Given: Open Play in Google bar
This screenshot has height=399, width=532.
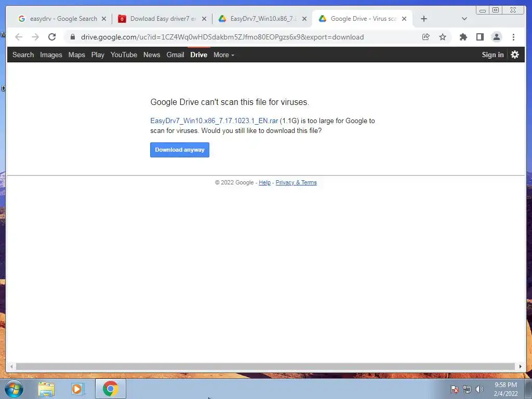Looking at the screenshot, I should (x=98, y=55).
